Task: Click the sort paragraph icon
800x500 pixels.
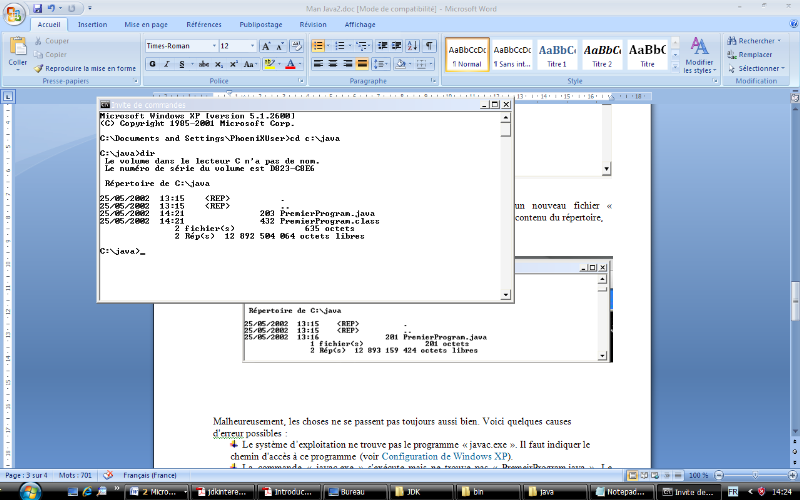Action: (x=411, y=46)
